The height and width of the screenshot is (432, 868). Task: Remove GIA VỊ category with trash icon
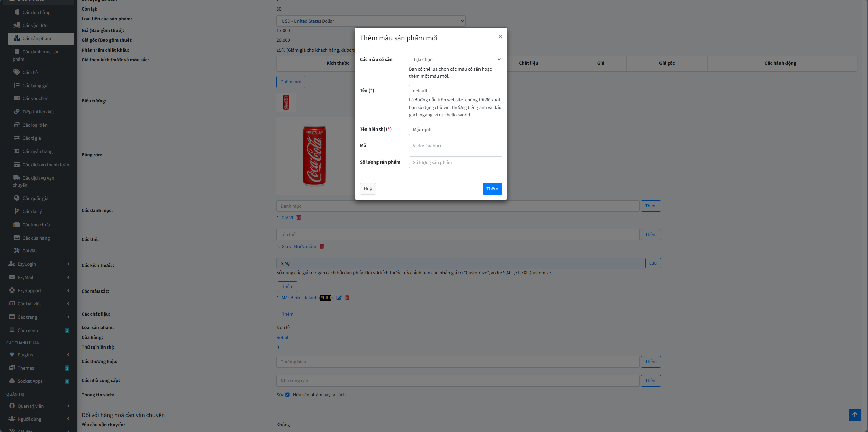click(x=299, y=218)
